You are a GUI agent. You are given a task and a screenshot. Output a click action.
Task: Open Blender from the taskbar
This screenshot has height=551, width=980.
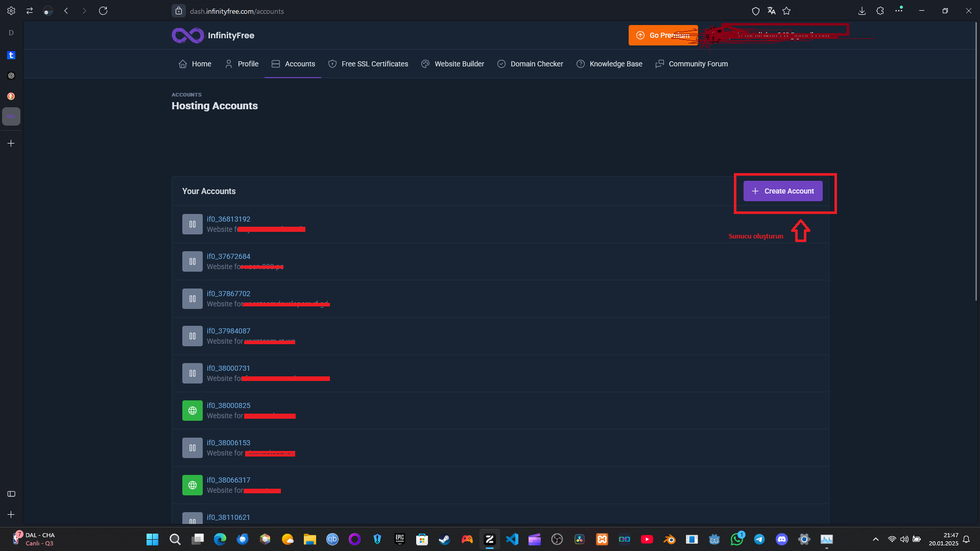click(x=670, y=539)
